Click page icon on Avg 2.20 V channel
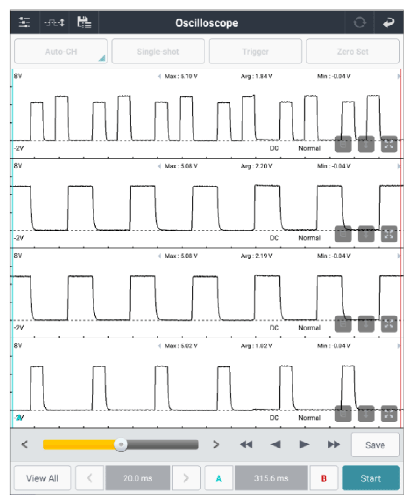Viewport: 413px width, 504px height. coord(343,234)
